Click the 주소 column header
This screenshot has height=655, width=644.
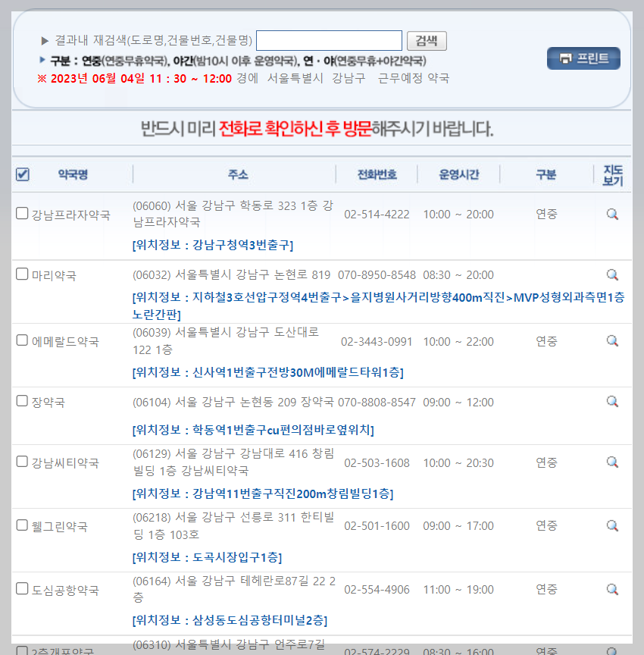click(238, 174)
